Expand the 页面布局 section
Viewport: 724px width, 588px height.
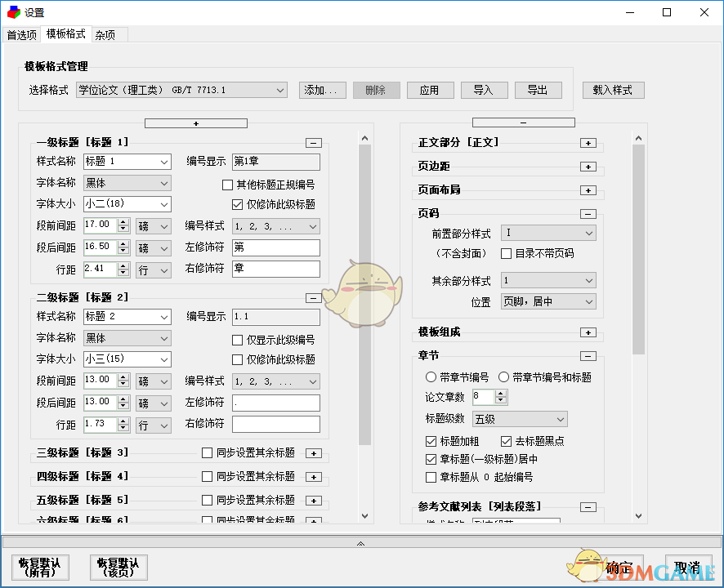tap(588, 189)
